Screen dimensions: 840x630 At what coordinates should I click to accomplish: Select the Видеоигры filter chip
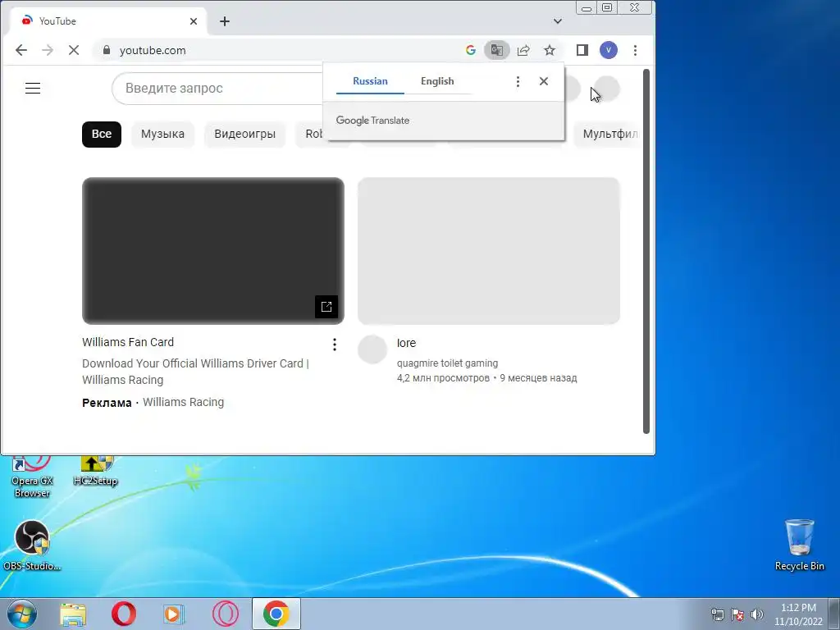click(x=244, y=134)
